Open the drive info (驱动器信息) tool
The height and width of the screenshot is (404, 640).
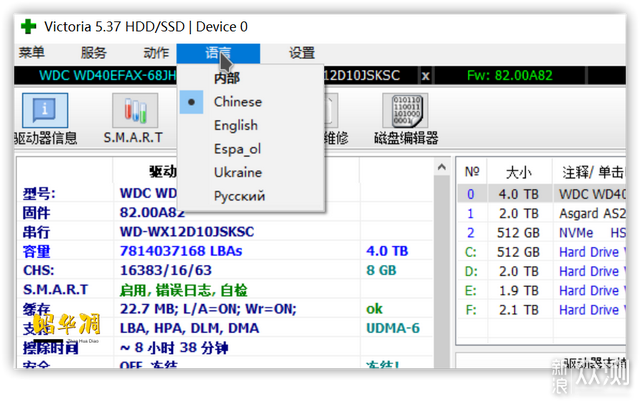coord(45,111)
